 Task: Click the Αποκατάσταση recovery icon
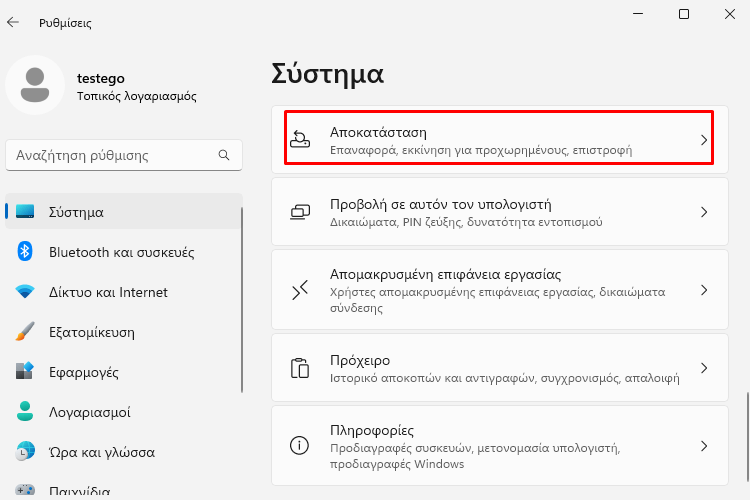(x=300, y=139)
